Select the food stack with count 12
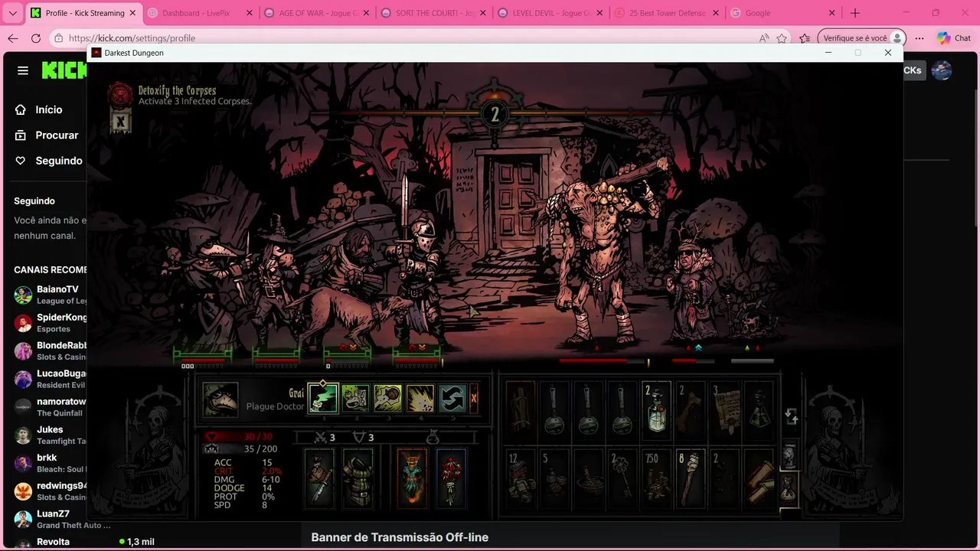The width and height of the screenshot is (980, 551). tap(521, 478)
